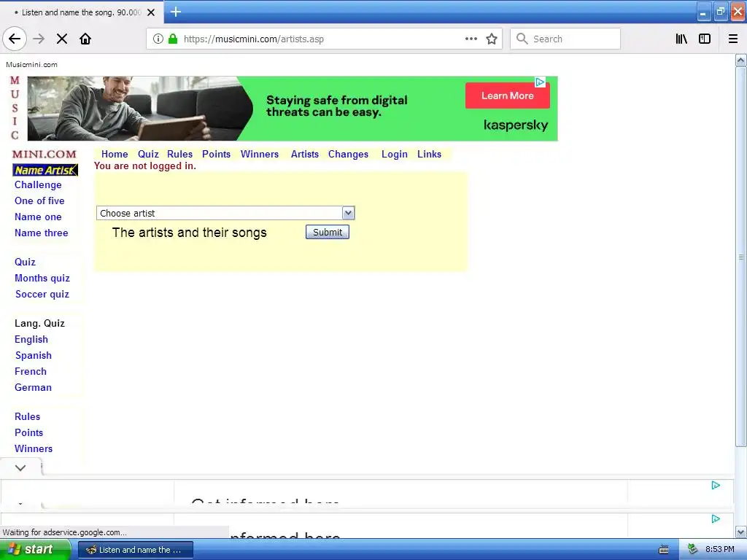
Task: Open the Changes navigation link
Action: click(x=348, y=154)
